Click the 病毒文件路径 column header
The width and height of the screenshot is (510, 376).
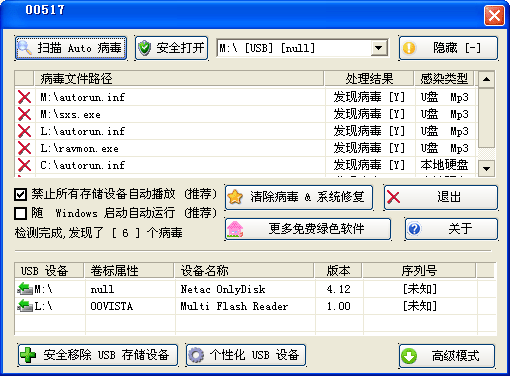(179, 79)
